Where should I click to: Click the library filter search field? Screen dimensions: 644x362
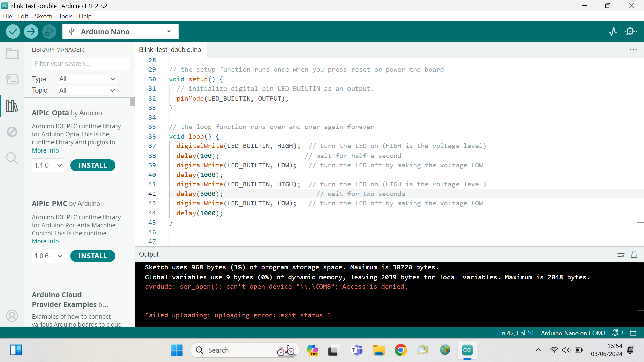[80, 64]
